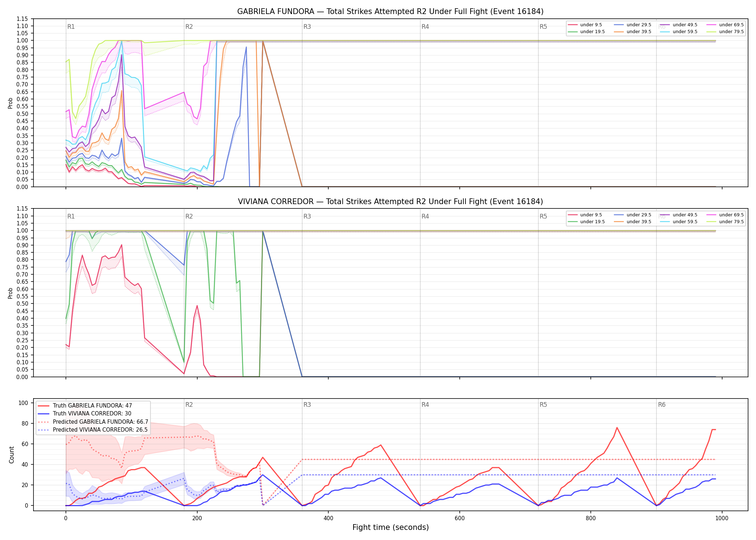The height and width of the screenshot is (540, 756).
Task: Select the 'Fight time (seconds)' axis label
Action: [x=391, y=527]
